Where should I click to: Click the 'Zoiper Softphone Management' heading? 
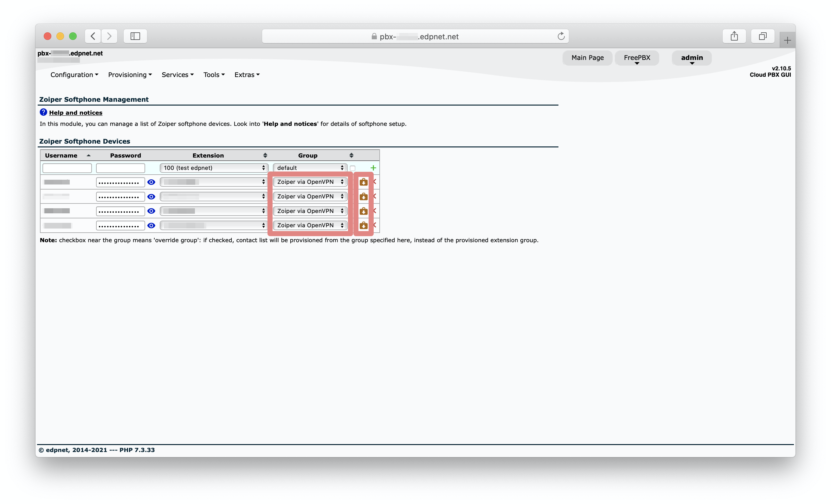tap(94, 99)
